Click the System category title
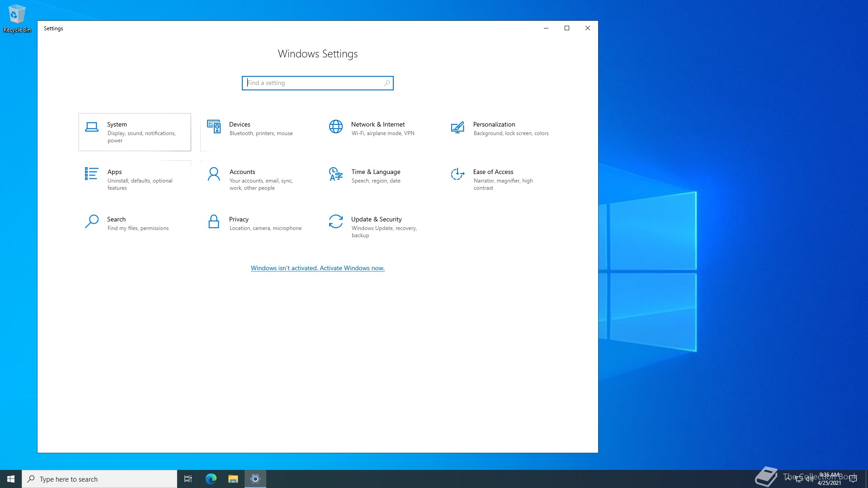 pyautogui.click(x=117, y=124)
